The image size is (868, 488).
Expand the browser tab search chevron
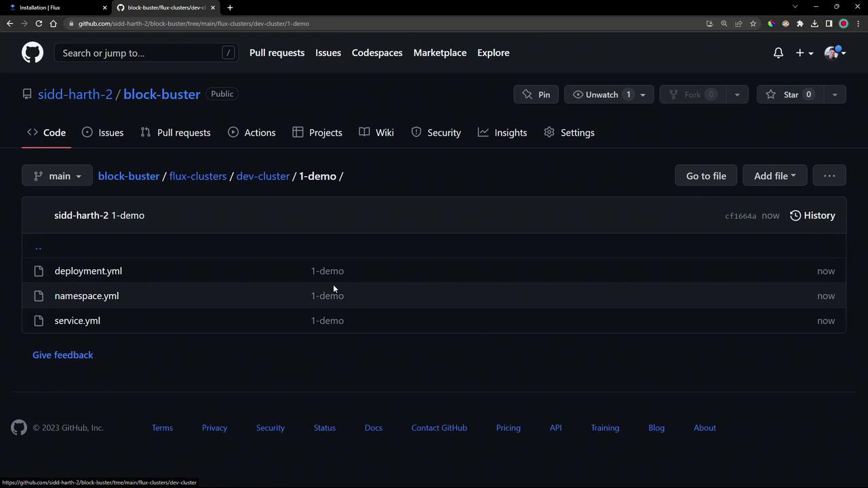tap(795, 7)
